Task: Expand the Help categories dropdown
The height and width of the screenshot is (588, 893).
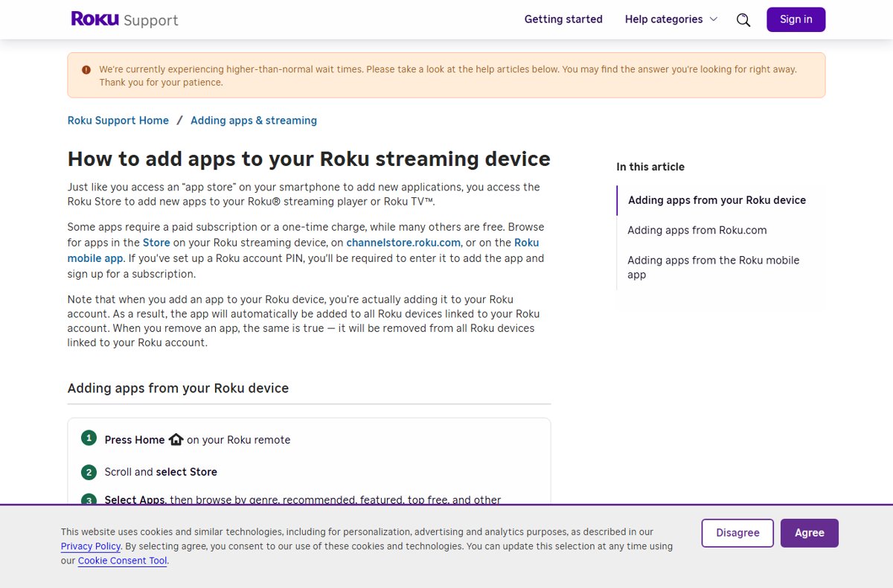Action: [x=671, y=19]
